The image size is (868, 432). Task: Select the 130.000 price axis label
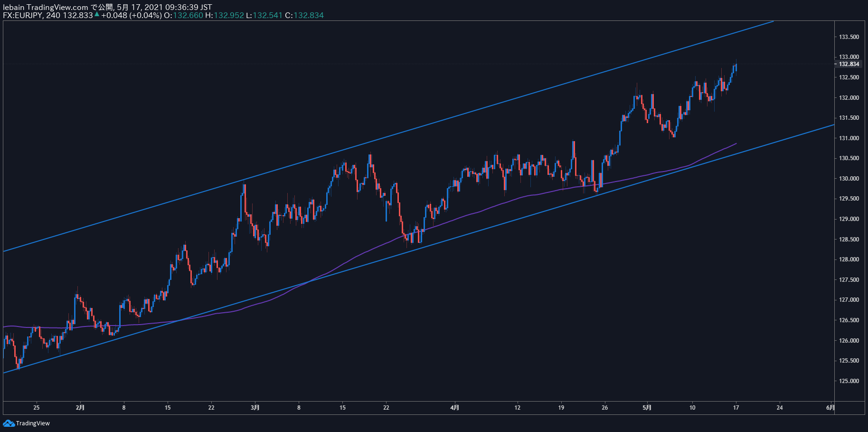point(849,179)
